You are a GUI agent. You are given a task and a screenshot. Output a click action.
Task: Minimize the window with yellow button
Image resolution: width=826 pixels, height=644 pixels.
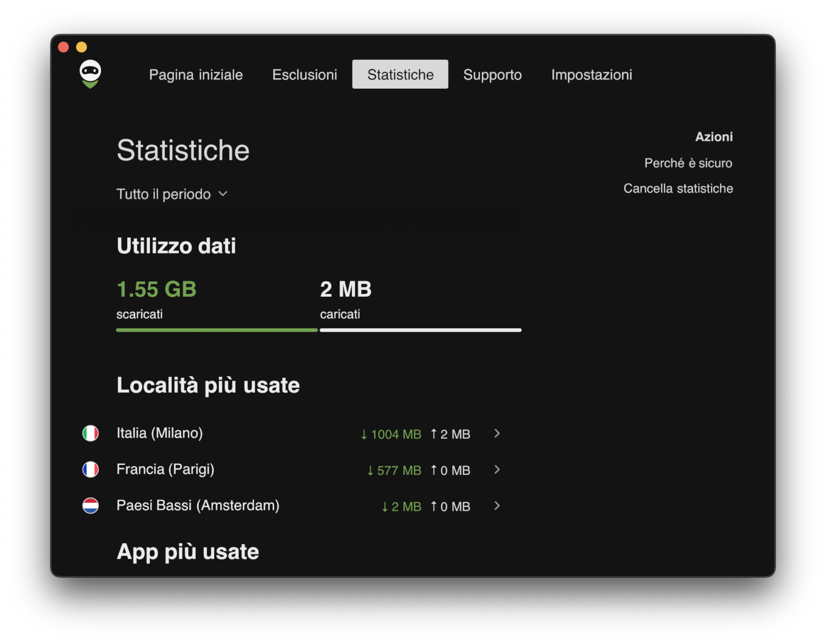[x=82, y=47]
